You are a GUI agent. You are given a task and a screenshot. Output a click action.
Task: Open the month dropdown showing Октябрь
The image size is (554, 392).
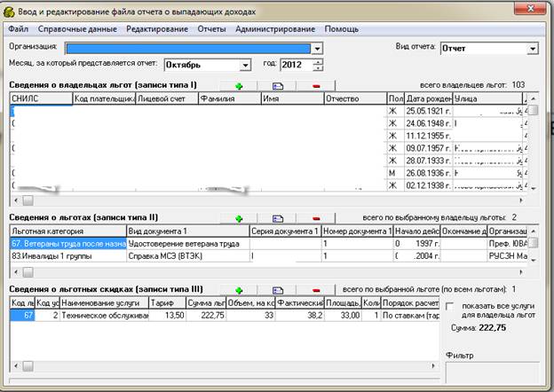pyautogui.click(x=245, y=66)
